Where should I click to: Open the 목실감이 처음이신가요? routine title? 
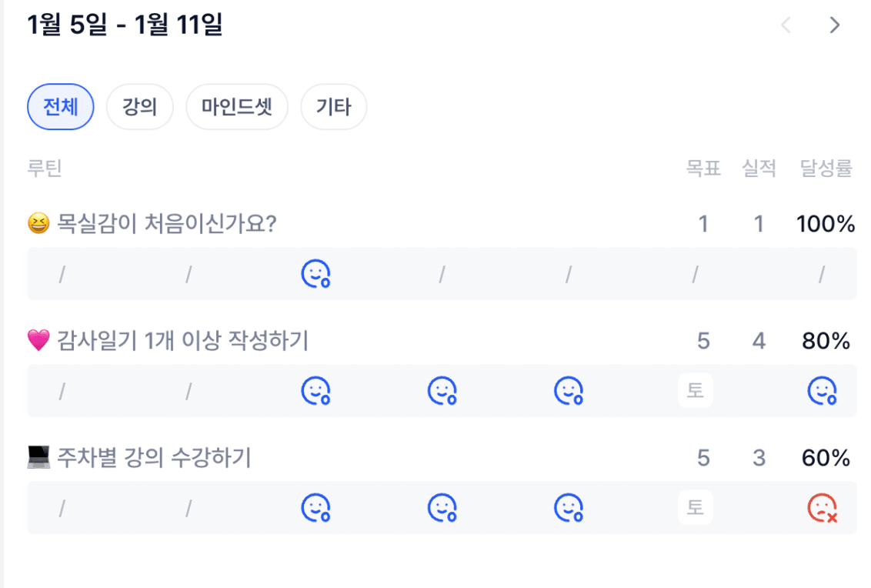pos(166,224)
